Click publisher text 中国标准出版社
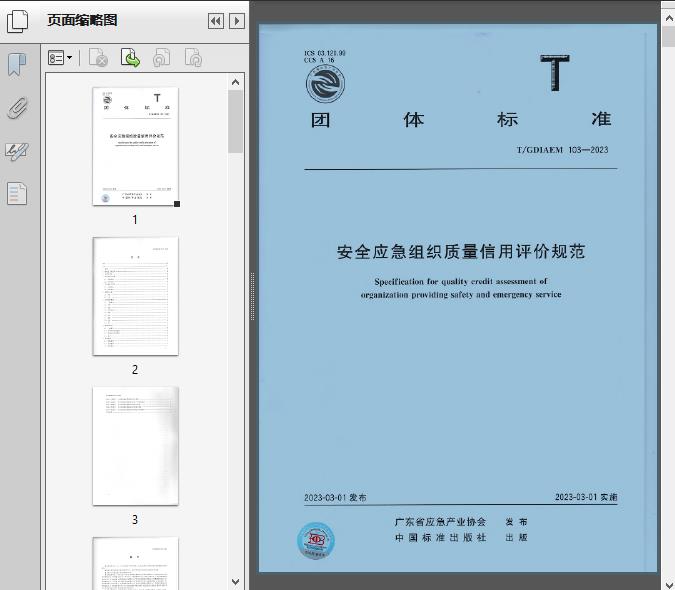This screenshot has height=590, width=675. pyautogui.click(x=440, y=537)
